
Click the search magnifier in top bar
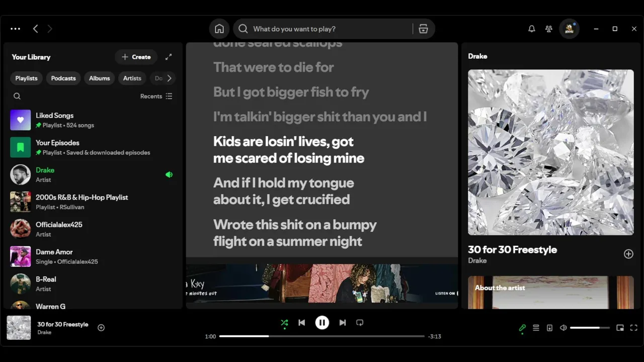243,29
